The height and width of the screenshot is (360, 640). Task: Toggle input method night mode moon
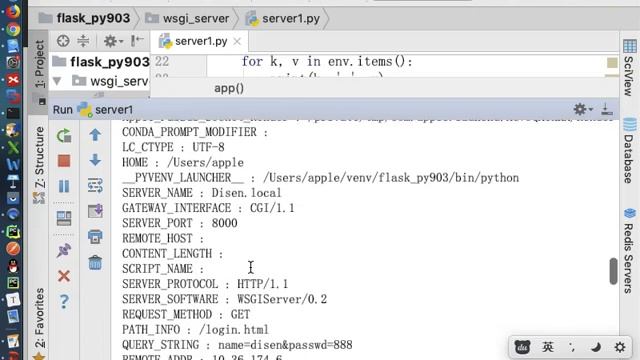point(596,347)
